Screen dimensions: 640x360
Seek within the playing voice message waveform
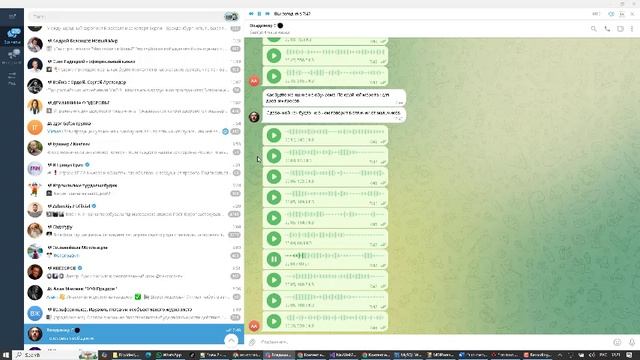(335, 256)
